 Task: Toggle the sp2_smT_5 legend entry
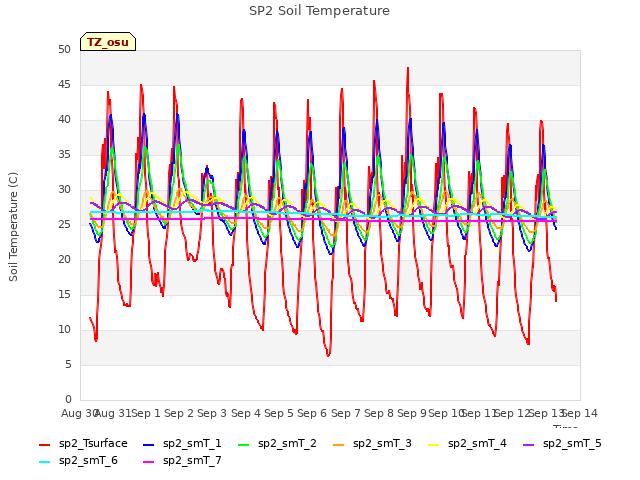pos(562,444)
